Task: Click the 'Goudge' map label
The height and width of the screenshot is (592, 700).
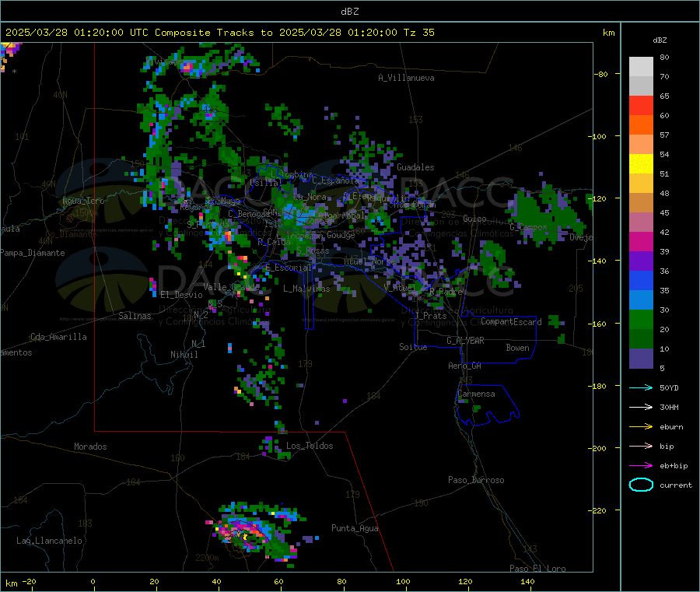Action: (x=341, y=235)
